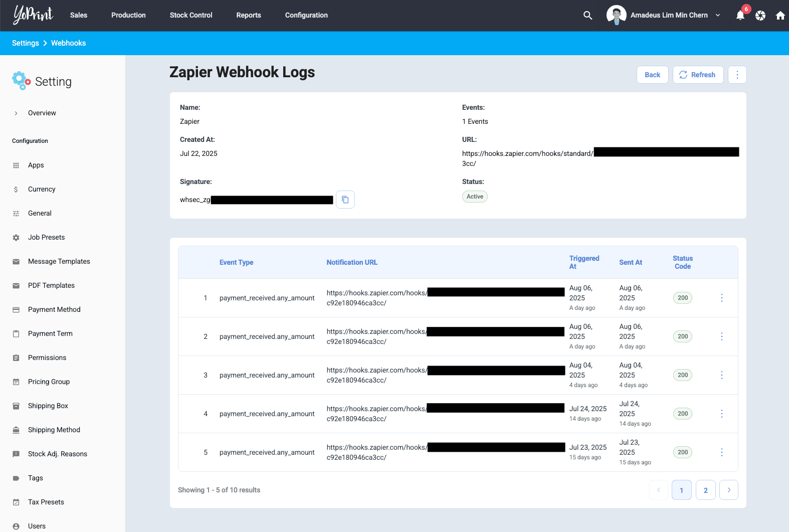Screen dimensions: 789x532
Task: Refresh the webhook logs
Action: (x=697, y=75)
